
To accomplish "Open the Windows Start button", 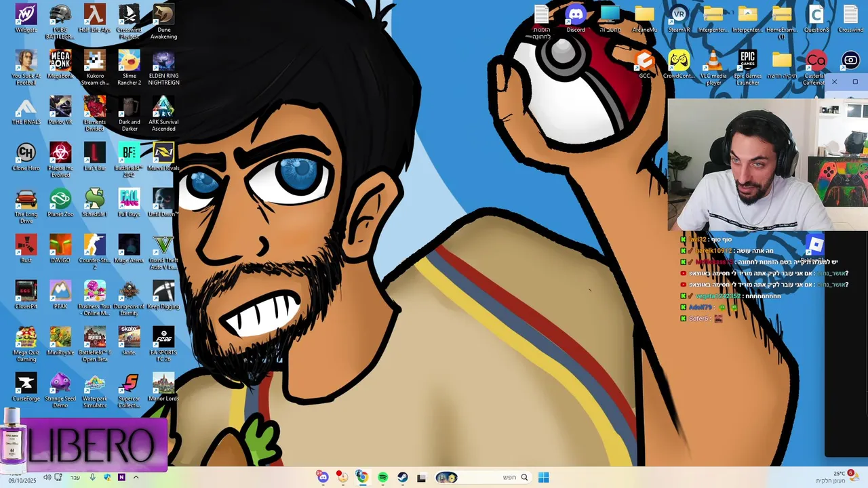I will point(543,477).
